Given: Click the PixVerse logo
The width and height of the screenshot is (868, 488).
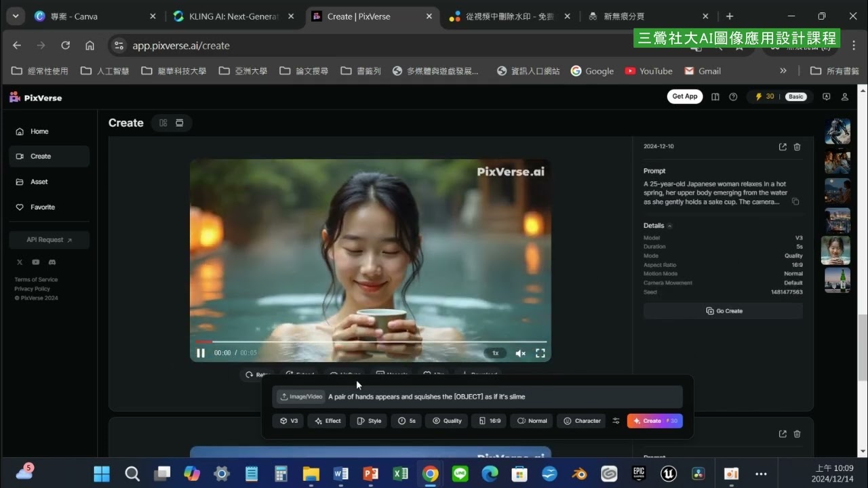Looking at the screenshot, I should click(x=35, y=98).
